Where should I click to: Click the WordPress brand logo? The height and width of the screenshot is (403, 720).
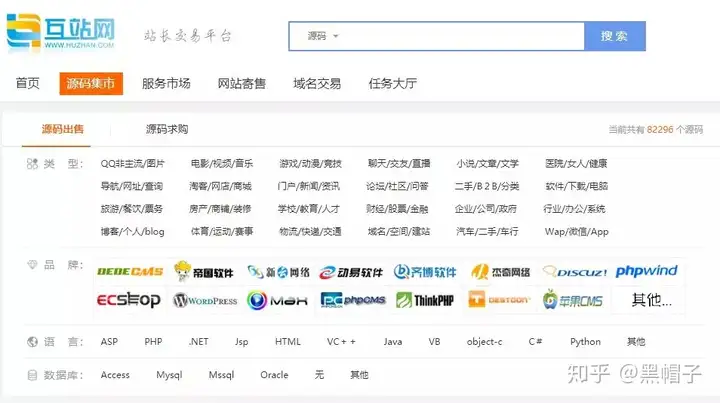pyautogui.click(x=205, y=301)
